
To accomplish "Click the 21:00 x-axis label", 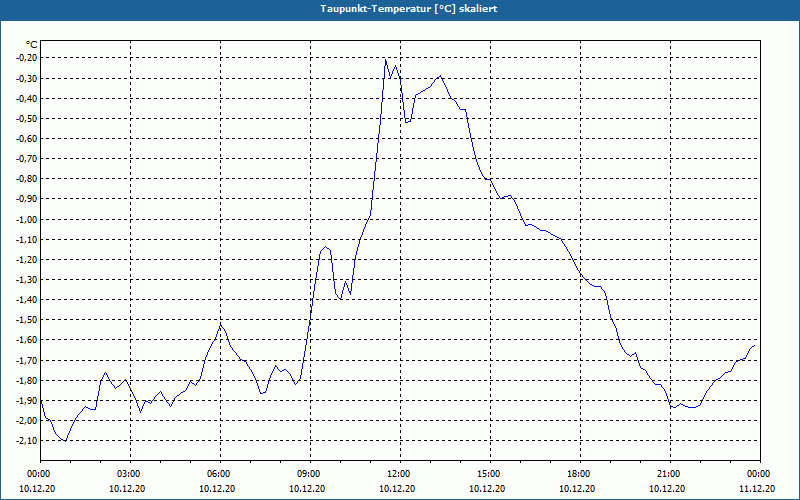I will coord(668,474).
